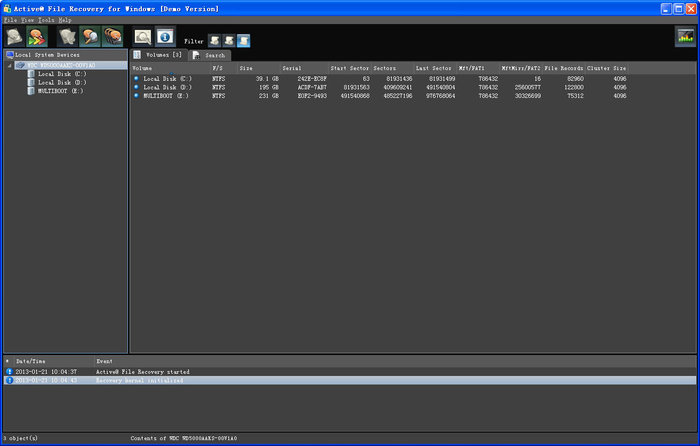Click the 3 object(s) status bar text
Image resolution: width=700 pixels, height=446 pixels.
coord(21,438)
